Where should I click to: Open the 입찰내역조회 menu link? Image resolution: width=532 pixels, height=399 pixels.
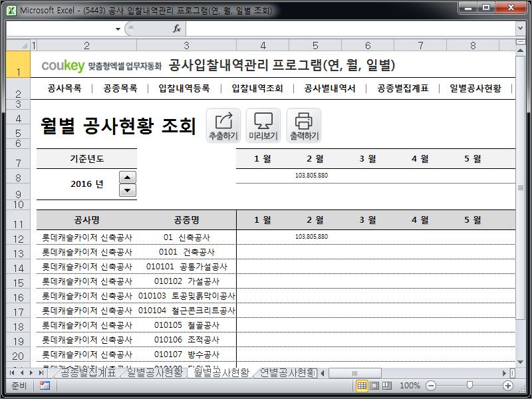tap(257, 88)
